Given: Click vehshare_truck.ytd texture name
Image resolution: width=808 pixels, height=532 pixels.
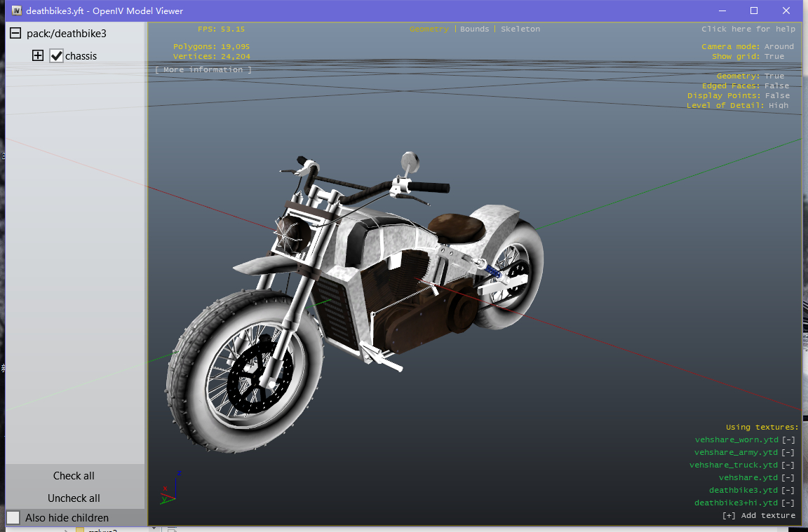Looking at the screenshot, I should 734,465.
